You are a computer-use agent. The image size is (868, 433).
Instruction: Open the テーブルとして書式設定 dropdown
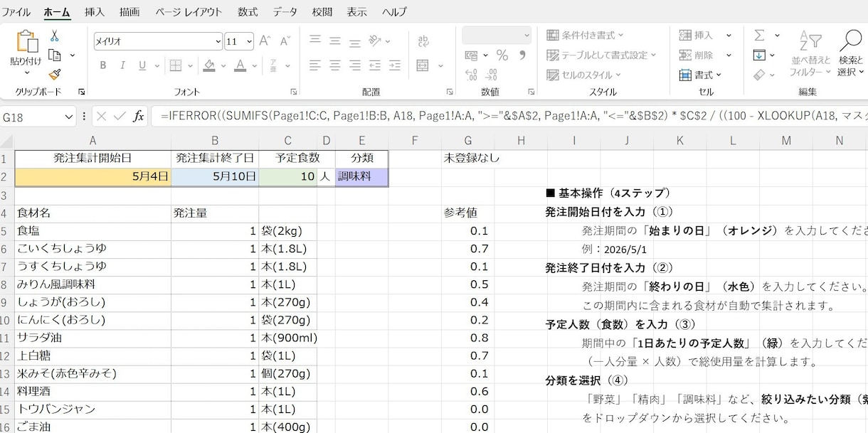(601, 55)
